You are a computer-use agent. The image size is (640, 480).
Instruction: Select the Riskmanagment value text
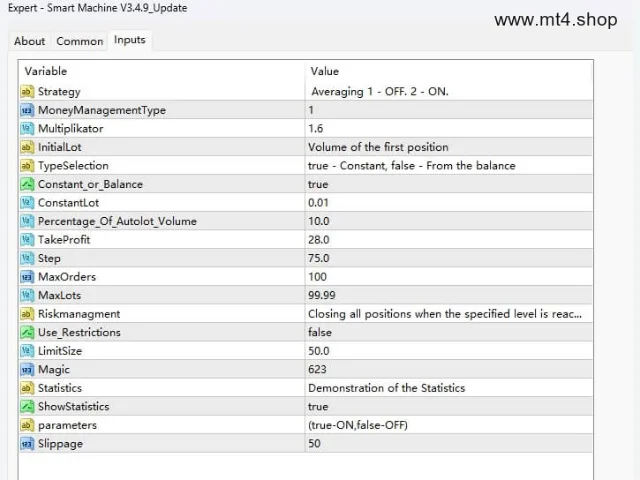coord(445,314)
